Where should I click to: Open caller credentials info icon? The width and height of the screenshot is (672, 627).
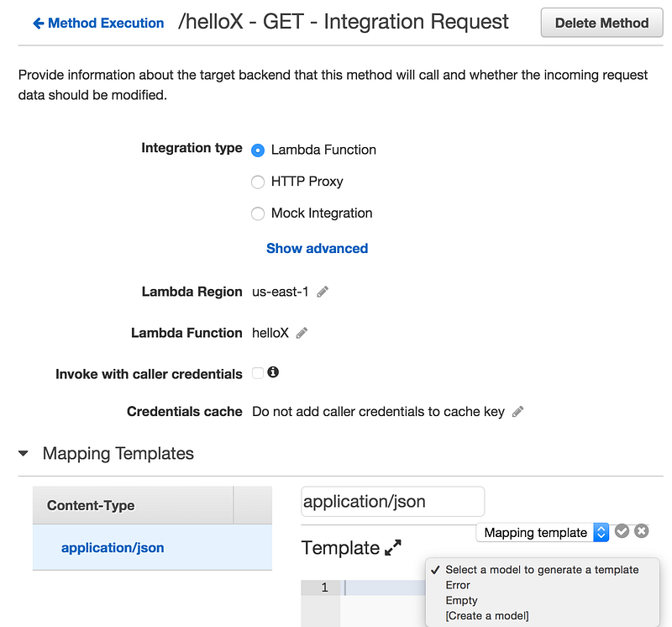pyautogui.click(x=273, y=372)
